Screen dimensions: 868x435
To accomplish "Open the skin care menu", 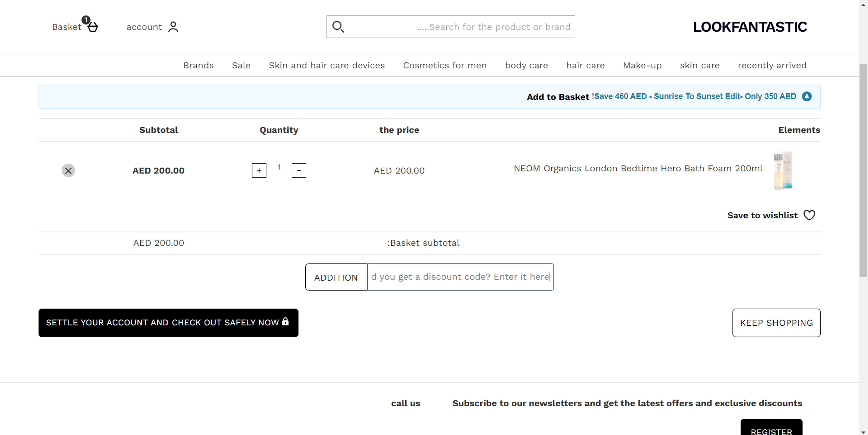I will [x=700, y=65].
